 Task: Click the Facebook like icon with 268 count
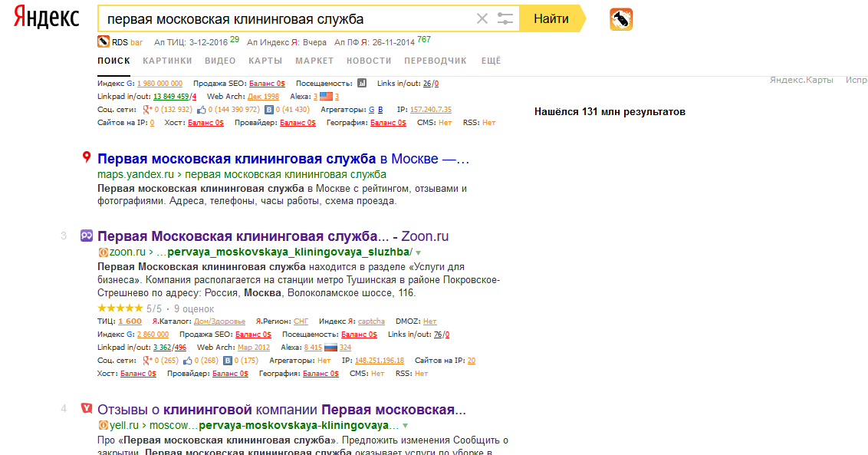[188, 361]
